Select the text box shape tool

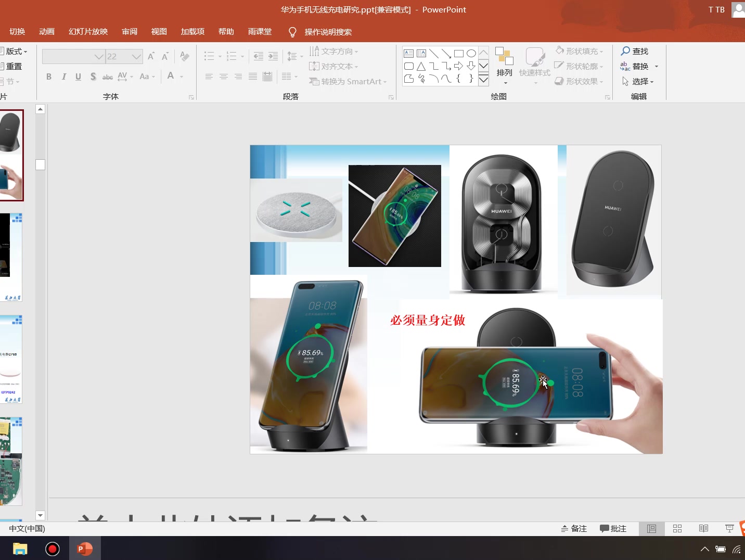pyautogui.click(x=409, y=54)
